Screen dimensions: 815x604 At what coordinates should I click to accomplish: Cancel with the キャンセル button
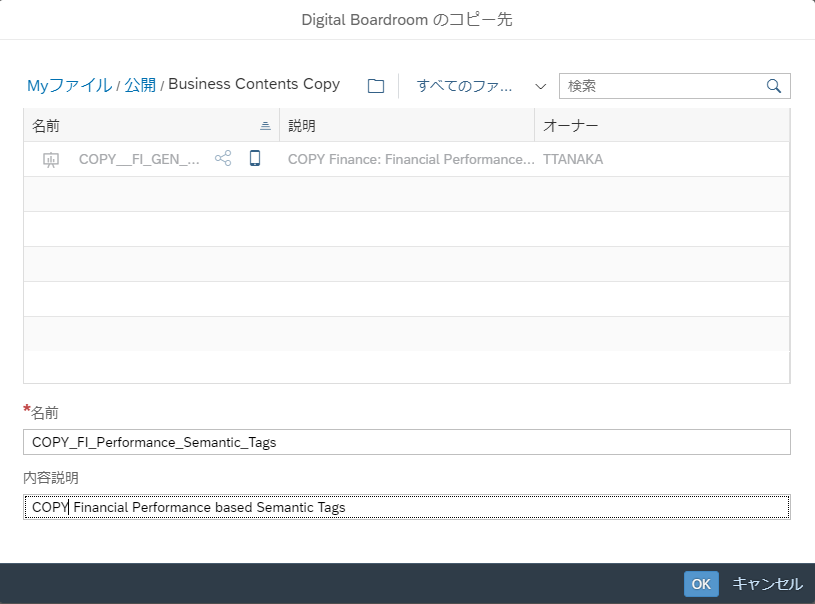[767, 584]
